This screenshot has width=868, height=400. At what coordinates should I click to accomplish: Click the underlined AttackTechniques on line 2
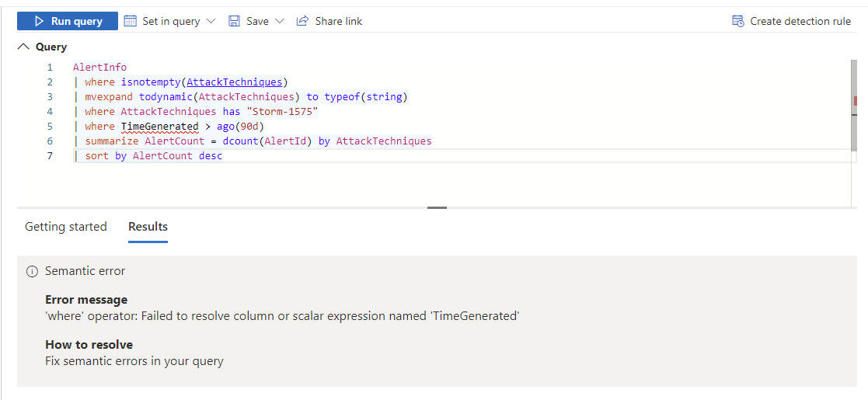click(235, 82)
